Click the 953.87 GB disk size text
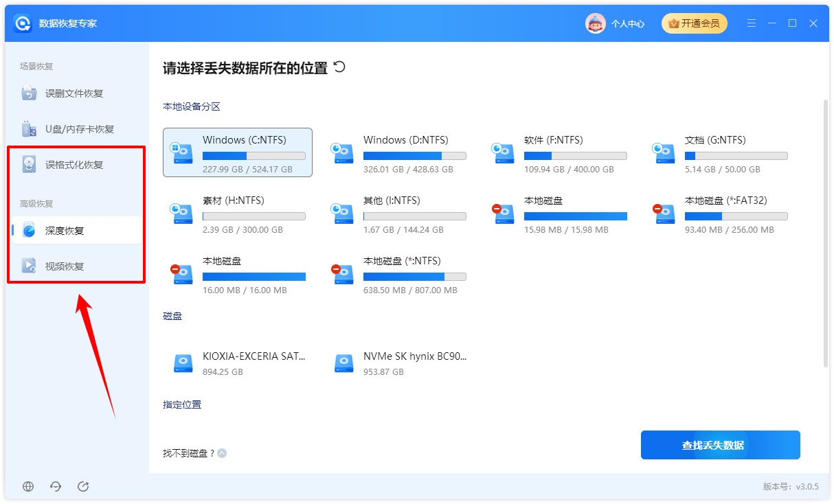The image size is (834, 504). pos(383,371)
